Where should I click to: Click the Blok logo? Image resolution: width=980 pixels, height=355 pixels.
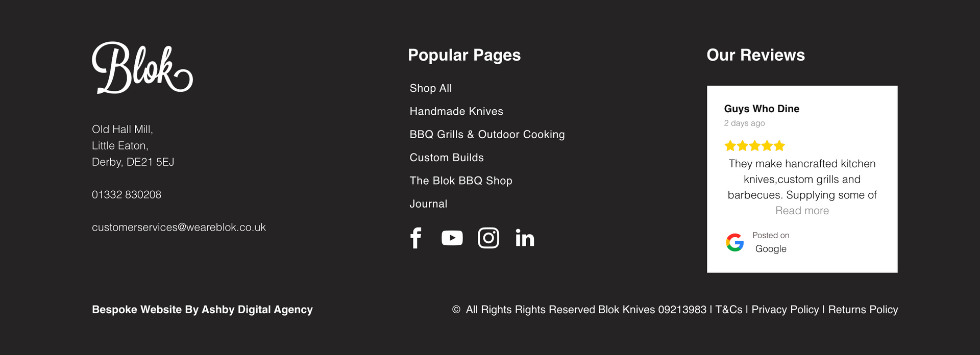pyautogui.click(x=142, y=68)
